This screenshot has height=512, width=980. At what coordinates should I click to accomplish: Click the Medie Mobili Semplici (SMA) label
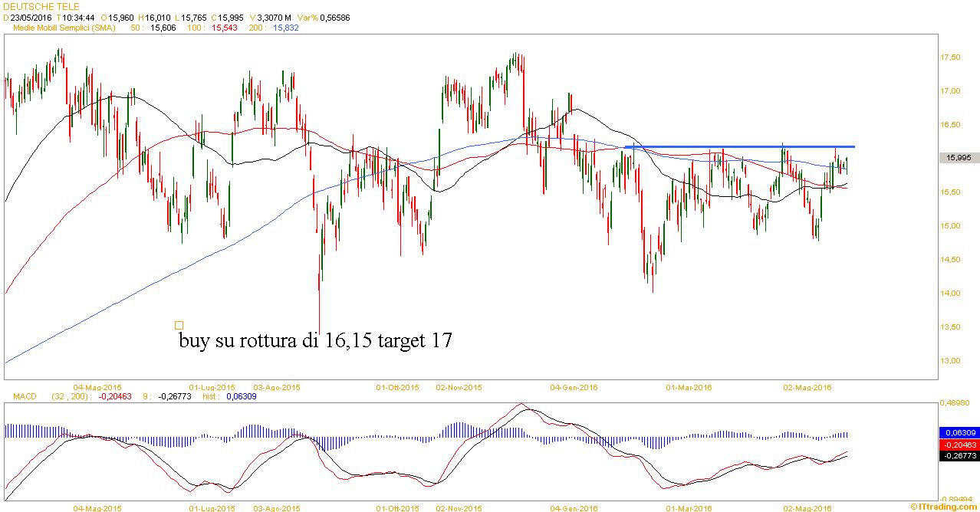click(x=64, y=28)
